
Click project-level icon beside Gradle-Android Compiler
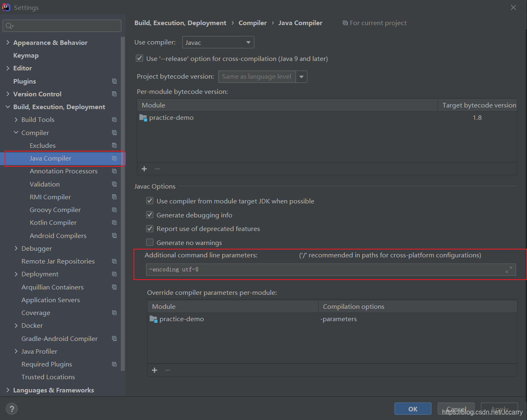(115, 338)
